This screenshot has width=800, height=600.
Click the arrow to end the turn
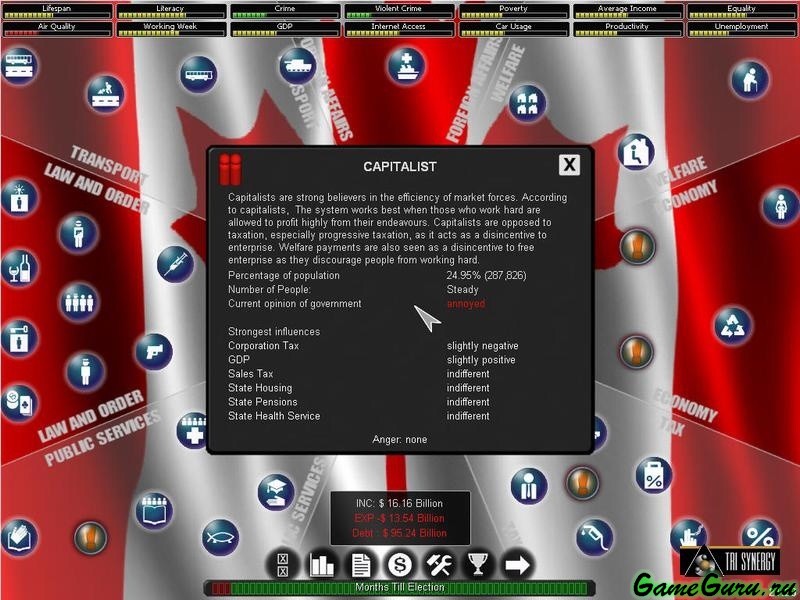pyautogui.click(x=517, y=565)
